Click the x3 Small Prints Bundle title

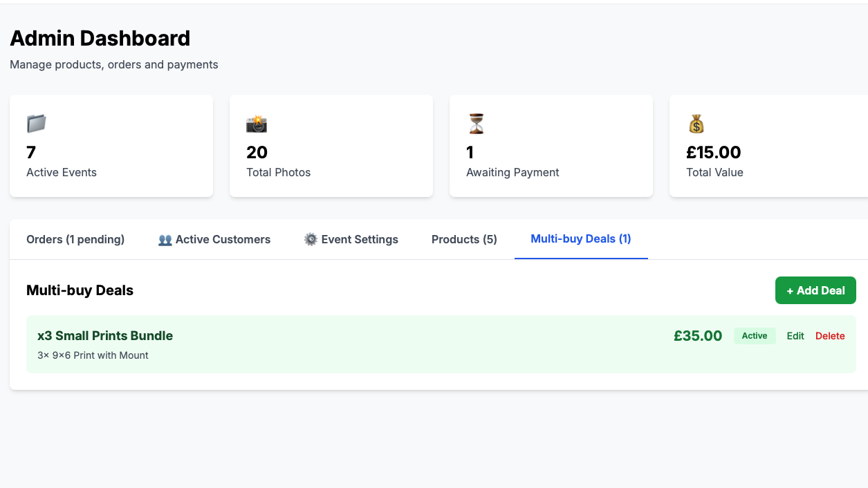[105, 336]
